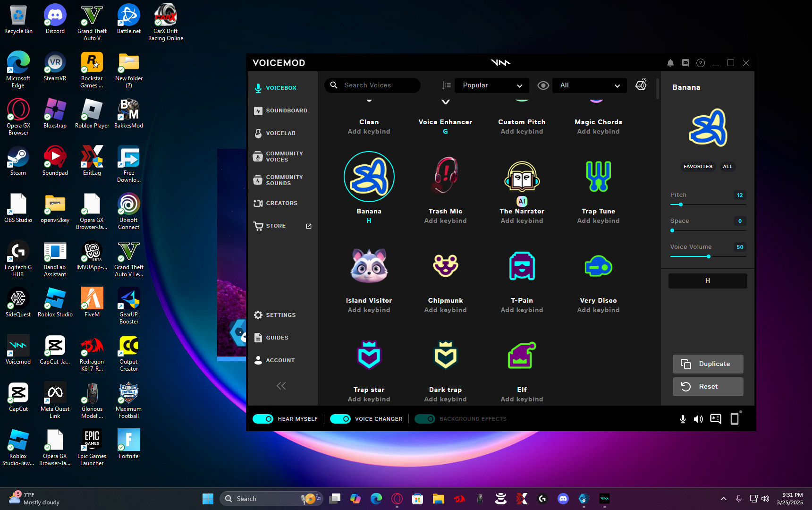
Task: Pick the Island Visitor raccoon voice
Action: pos(369,266)
